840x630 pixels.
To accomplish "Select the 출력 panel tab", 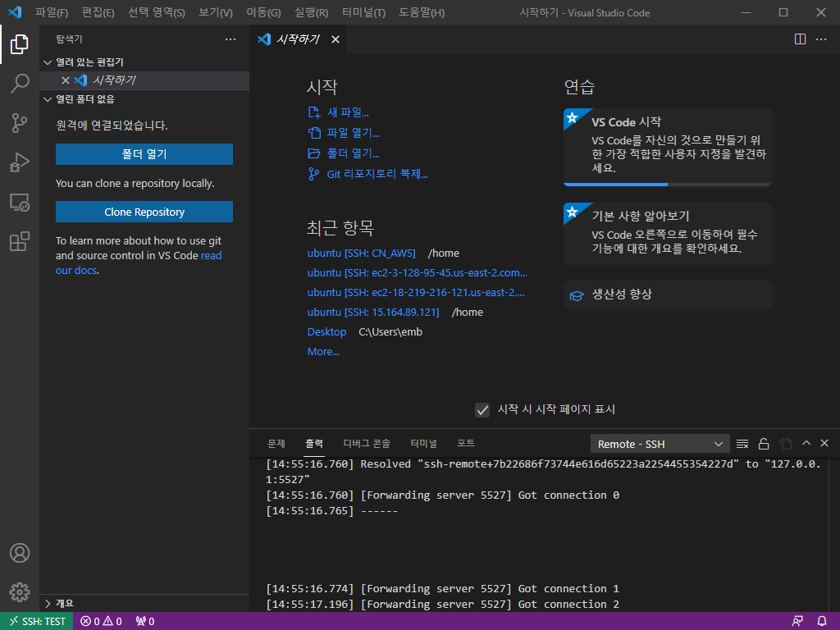I will [314, 444].
